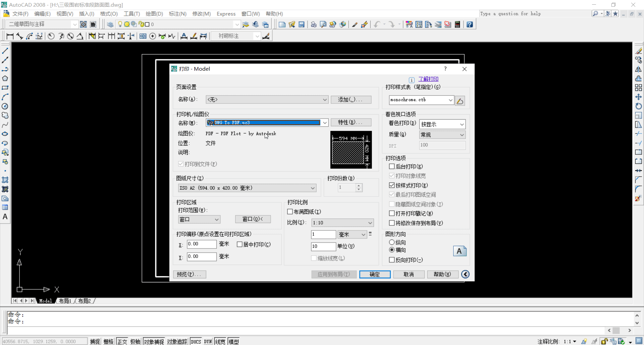Select the Rotate modify tool

[638, 106]
